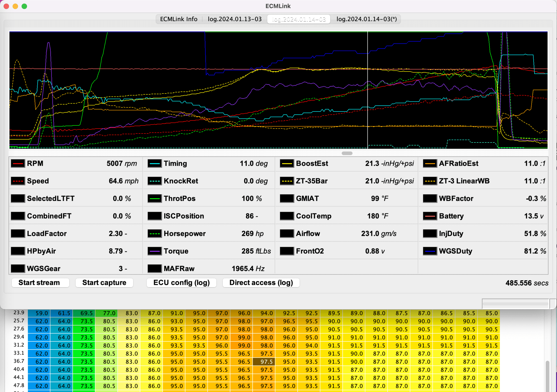This screenshot has height=392, width=557.
Task: Click the WBFactor color swatch
Action: coord(430,199)
